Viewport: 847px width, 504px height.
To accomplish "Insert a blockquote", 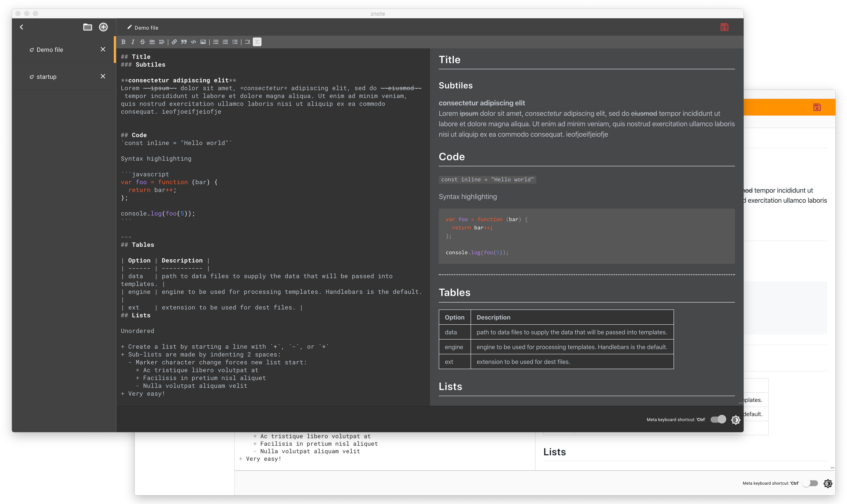I will 184,42.
